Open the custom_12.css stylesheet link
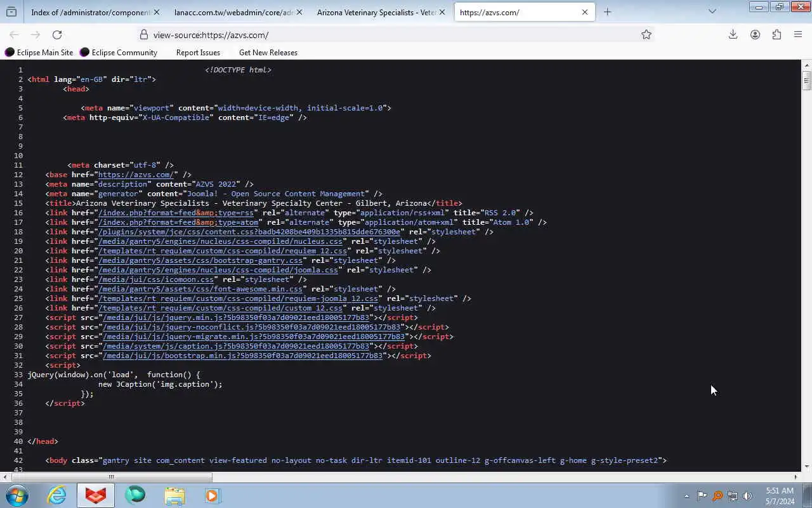812x508 pixels. (220, 308)
